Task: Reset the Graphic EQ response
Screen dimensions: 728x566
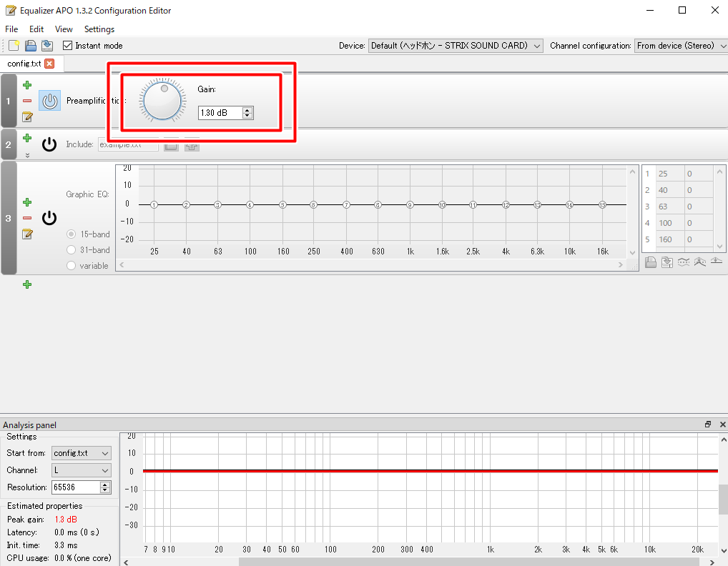Action: tap(717, 261)
